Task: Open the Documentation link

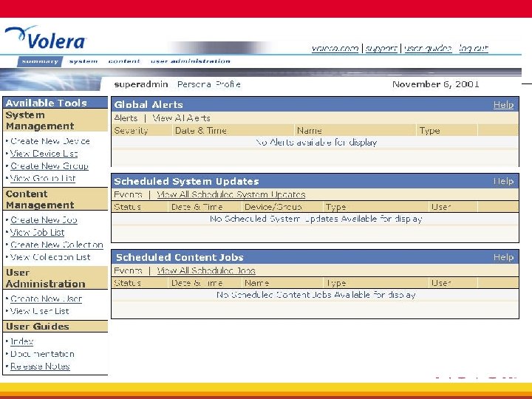Action: pyautogui.click(x=42, y=354)
